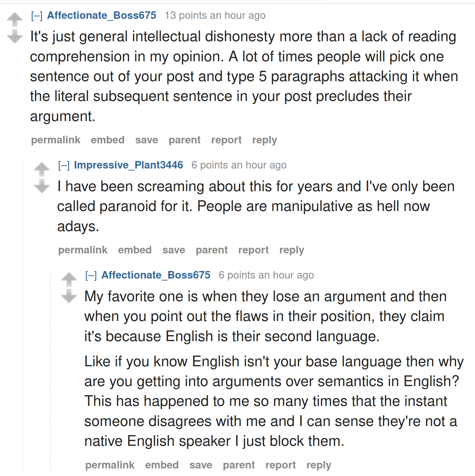Downvote Impressive_Plant3446's comment
475x476 pixels.
click(x=42, y=185)
